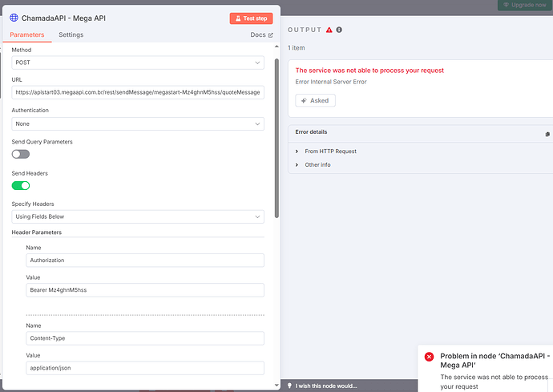This screenshot has width=553, height=392.
Task: Click the URL input field
Action: point(138,92)
